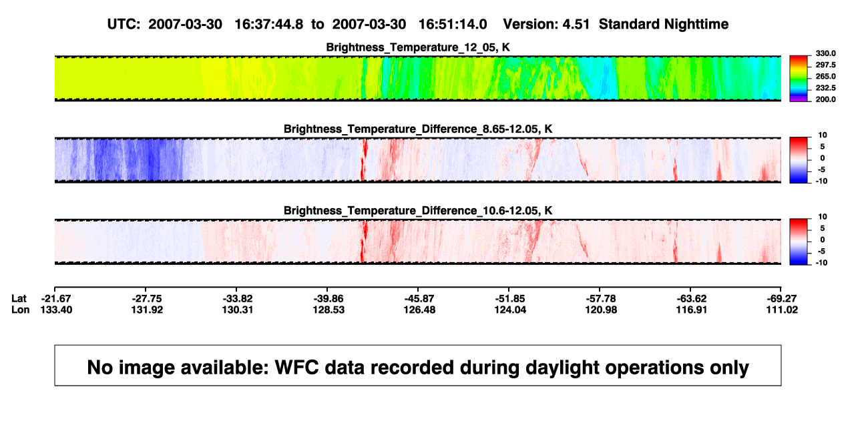Click longitude value 131.92
The height and width of the screenshot is (445, 868).
[x=147, y=310]
